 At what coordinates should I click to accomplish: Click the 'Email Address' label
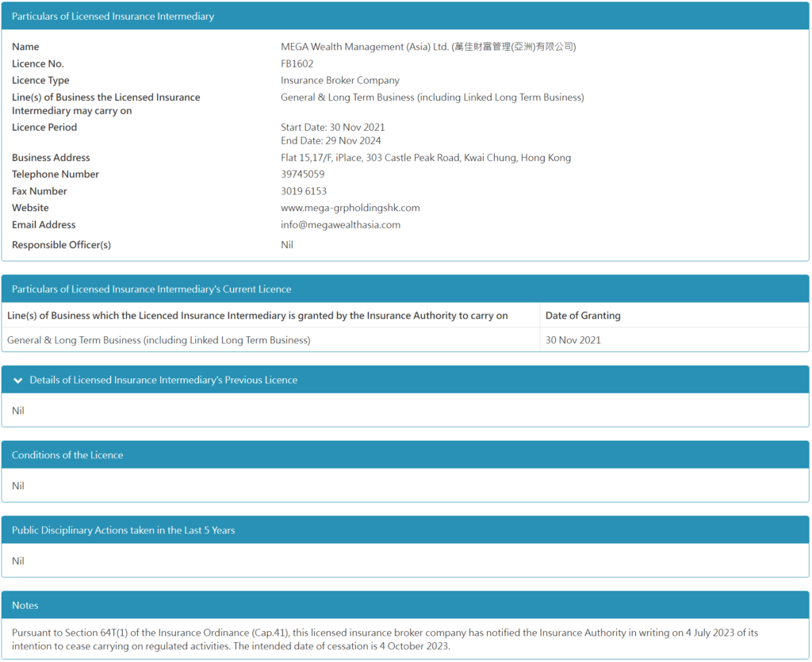[44, 224]
